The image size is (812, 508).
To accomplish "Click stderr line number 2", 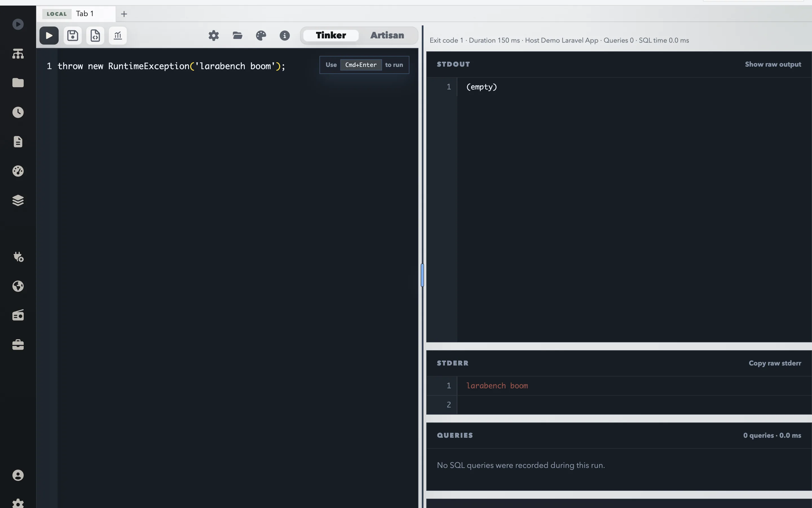I will tap(449, 404).
